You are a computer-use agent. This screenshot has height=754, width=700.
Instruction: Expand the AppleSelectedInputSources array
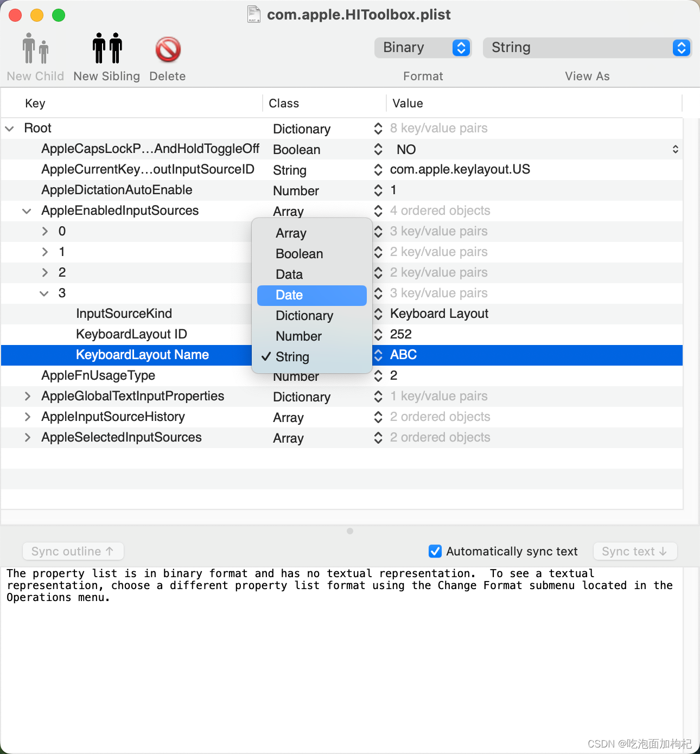(x=28, y=438)
